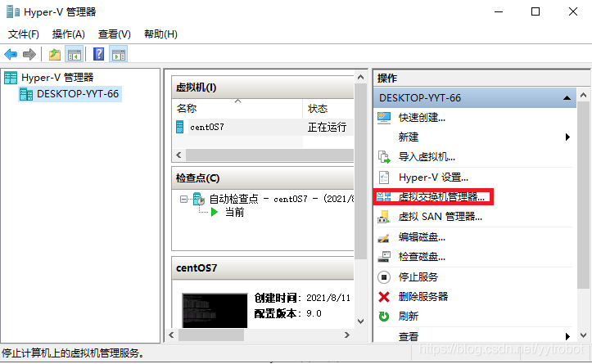Click the Back arrow toolbar icon
This screenshot has width=592, height=364.
pos(11,54)
